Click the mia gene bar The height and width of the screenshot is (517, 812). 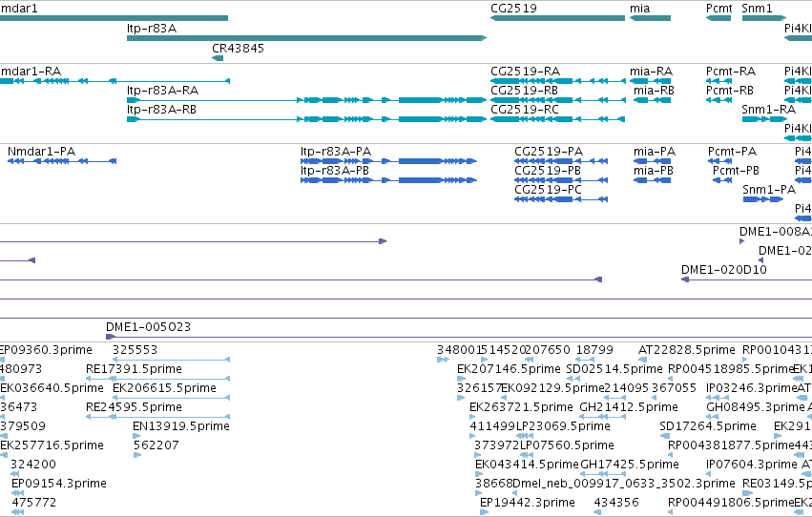(x=650, y=18)
